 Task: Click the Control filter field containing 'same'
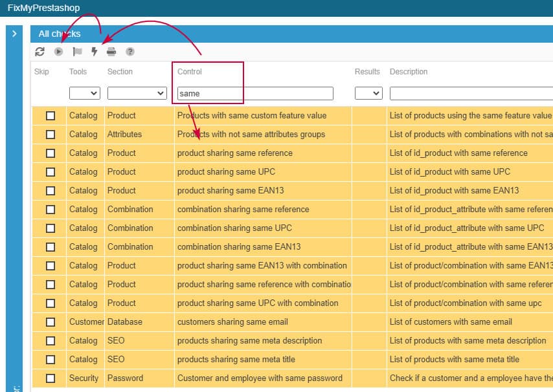pyautogui.click(x=255, y=94)
